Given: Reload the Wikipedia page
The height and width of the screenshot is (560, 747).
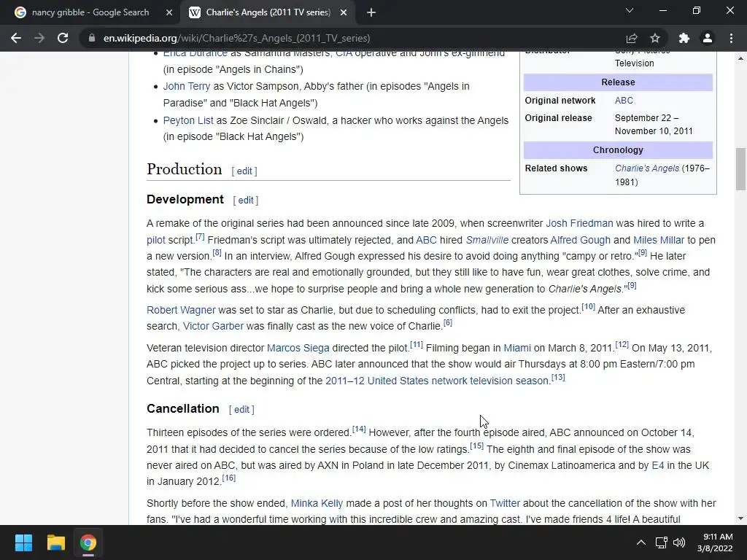Looking at the screenshot, I should point(63,38).
